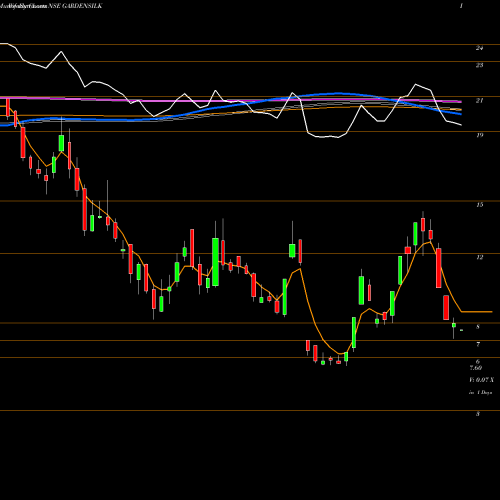Click the price axis label 3
The height and width of the screenshot is (500, 500).
tap(478, 414)
